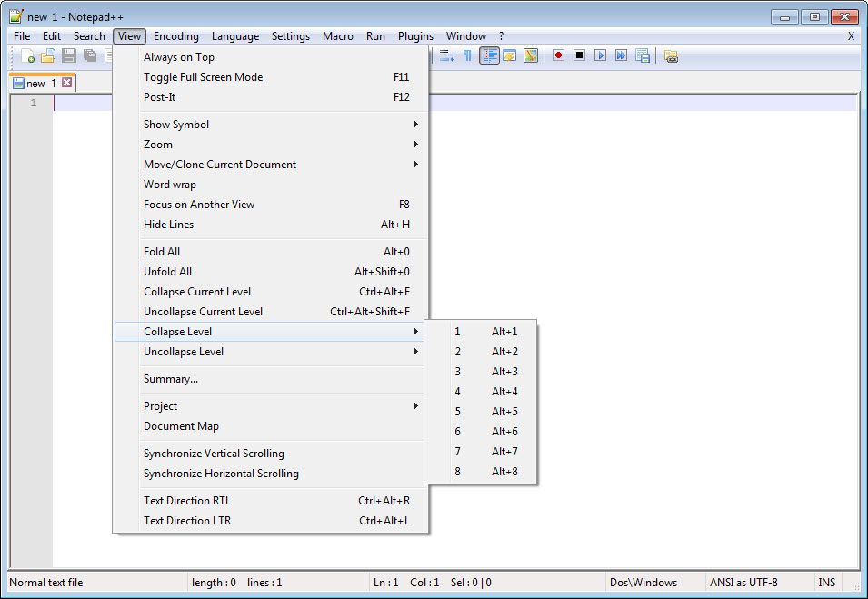The height and width of the screenshot is (599, 868).
Task: Close the new 1 tab via red X
Action: 66,83
